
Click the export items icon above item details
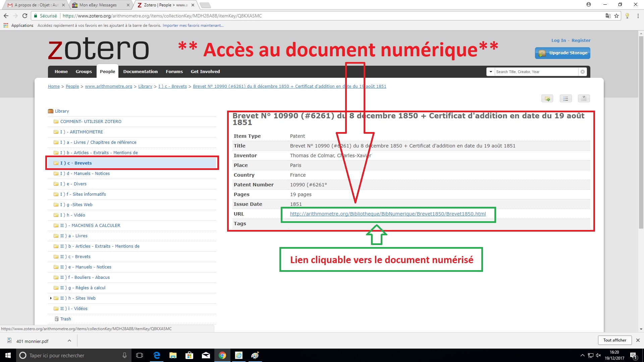coord(547,99)
